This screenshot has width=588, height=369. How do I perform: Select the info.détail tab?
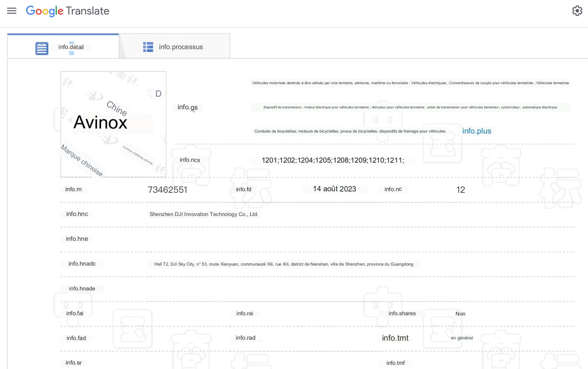click(x=63, y=46)
